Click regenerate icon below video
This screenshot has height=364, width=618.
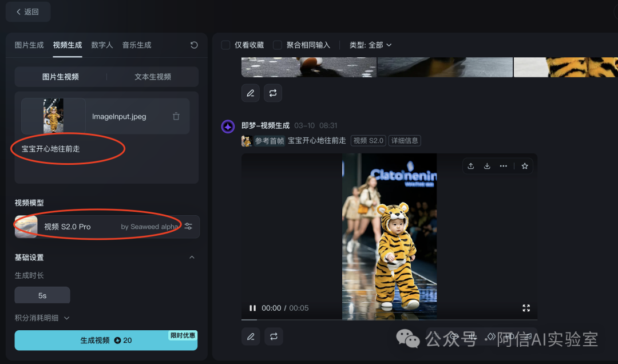point(274,337)
